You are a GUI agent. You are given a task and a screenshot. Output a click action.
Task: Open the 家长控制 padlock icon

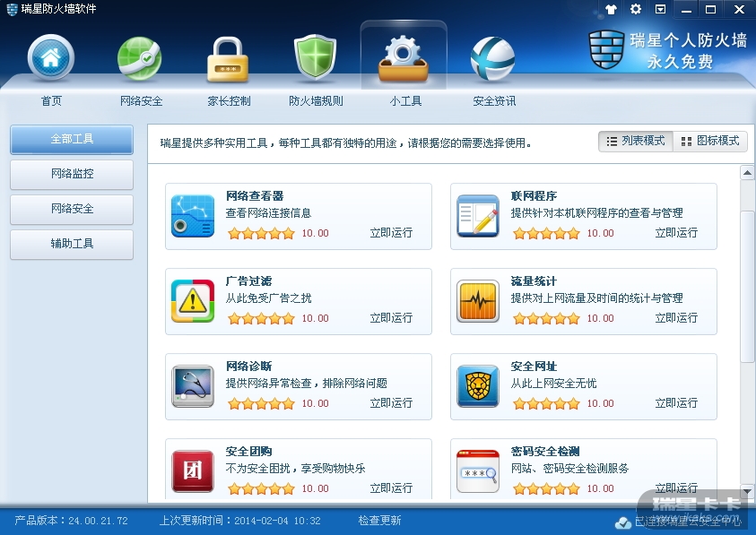(x=228, y=59)
